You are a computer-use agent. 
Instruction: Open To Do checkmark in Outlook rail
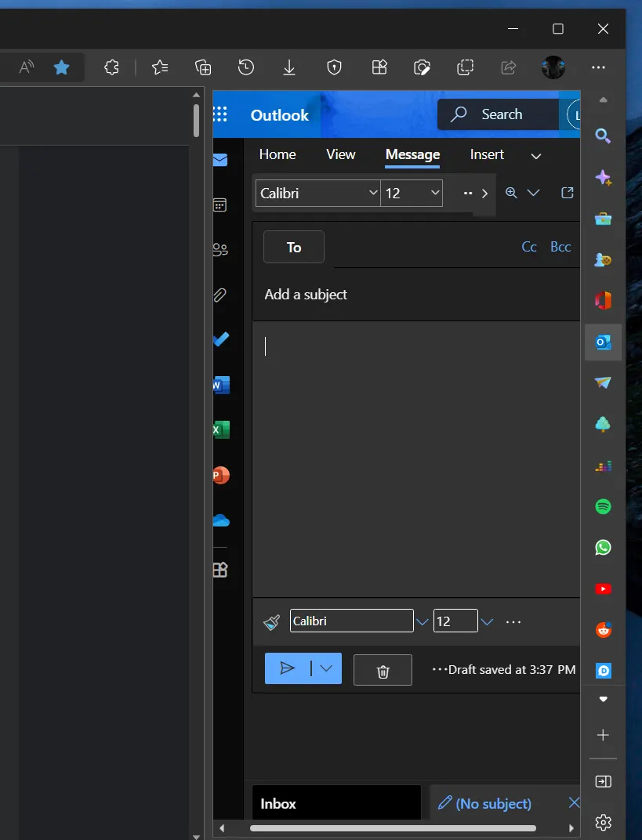(x=221, y=339)
